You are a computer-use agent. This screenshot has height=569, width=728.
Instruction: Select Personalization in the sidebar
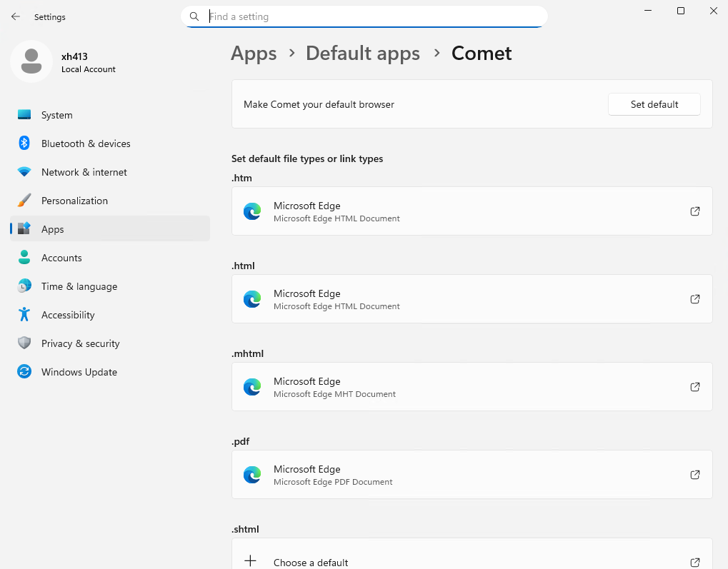74,201
